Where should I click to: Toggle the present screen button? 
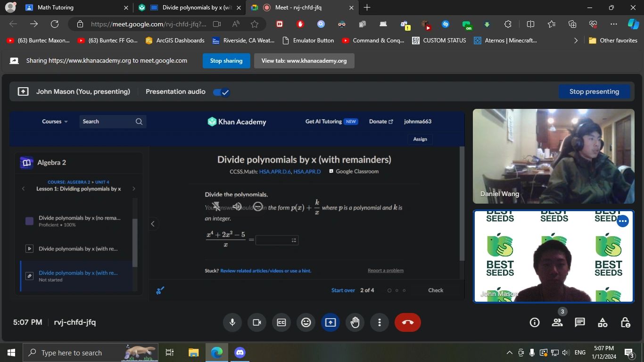point(330,322)
